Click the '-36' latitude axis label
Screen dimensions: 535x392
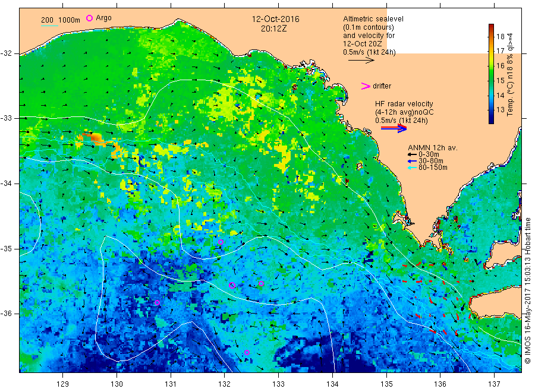click(x=7, y=314)
